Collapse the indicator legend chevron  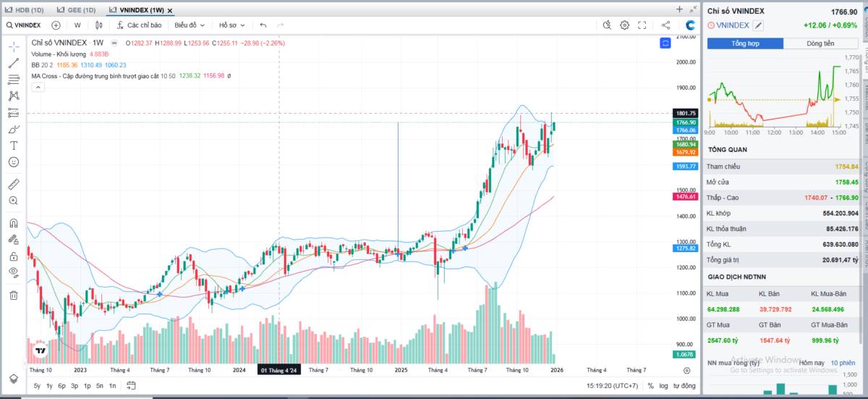click(x=38, y=87)
